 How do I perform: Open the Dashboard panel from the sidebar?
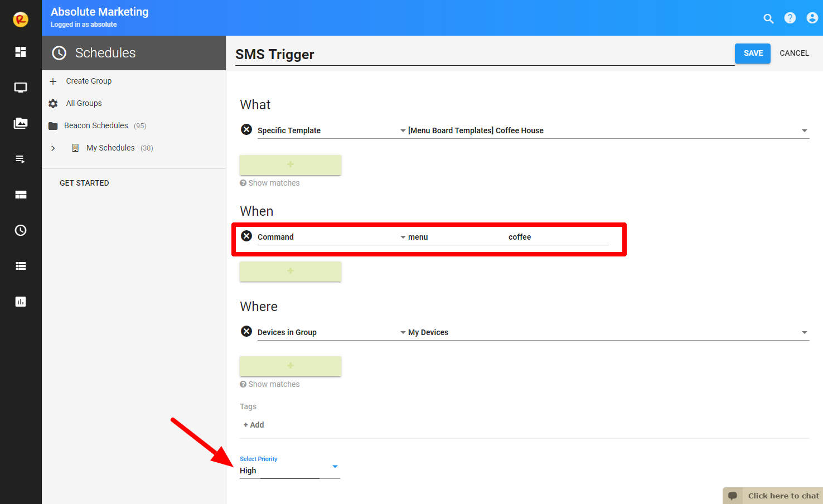[x=21, y=52]
